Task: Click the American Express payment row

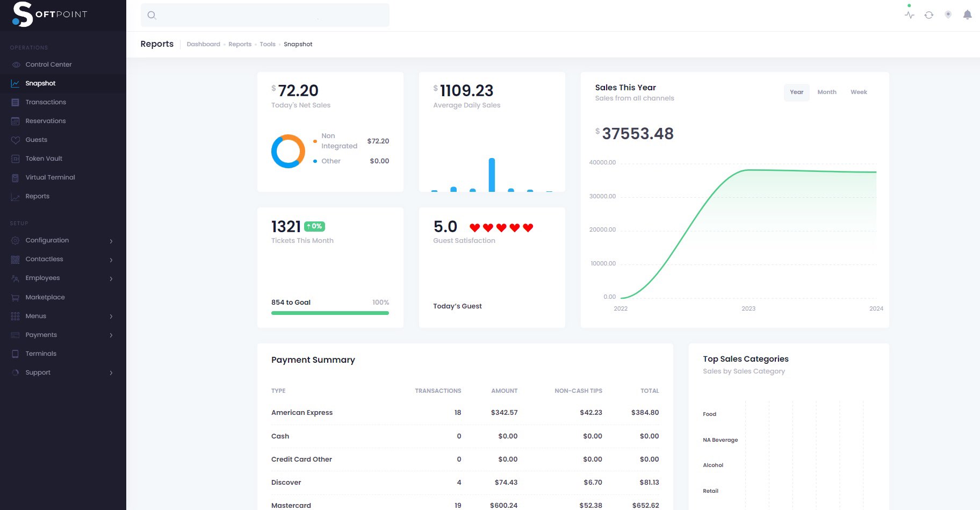Action: click(x=465, y=413)
